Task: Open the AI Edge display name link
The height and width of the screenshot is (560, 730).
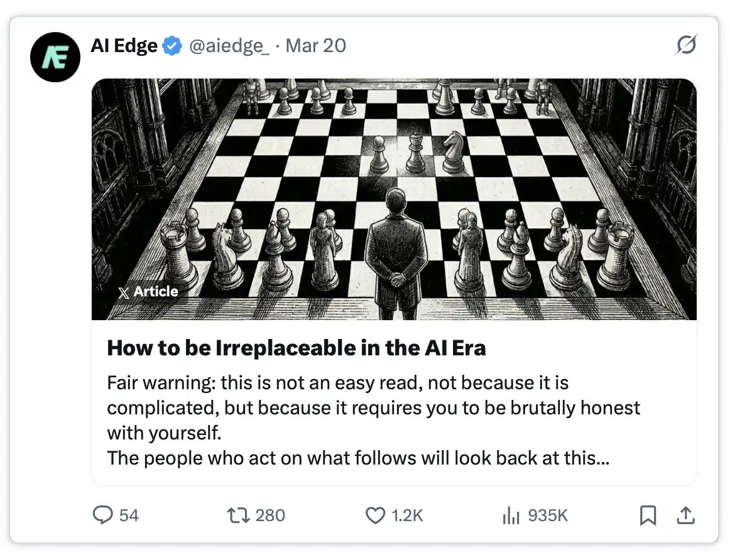Action: 124,46
